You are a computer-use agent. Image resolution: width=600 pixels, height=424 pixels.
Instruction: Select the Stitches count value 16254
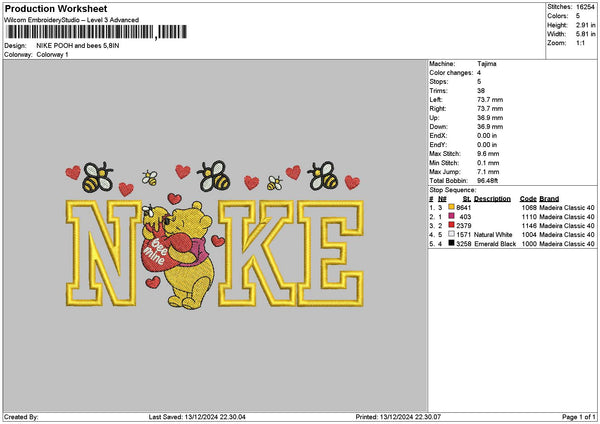[x=586, y=6]
